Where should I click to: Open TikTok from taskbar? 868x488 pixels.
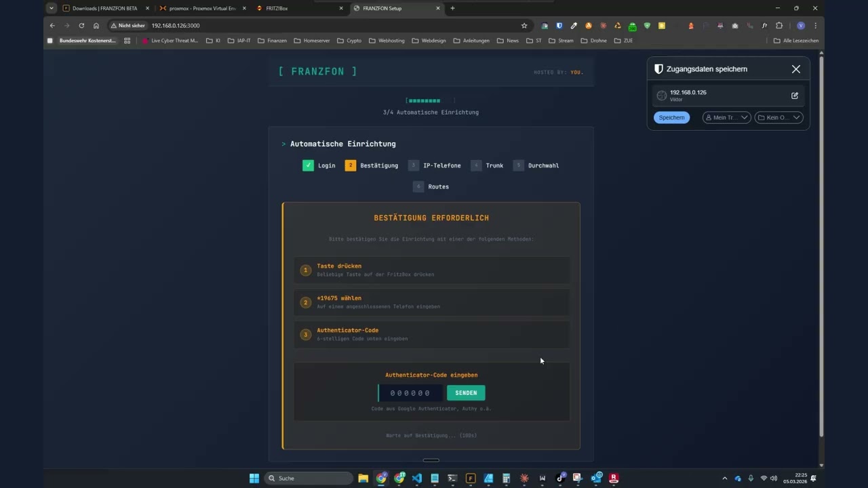tap(560, 478)
